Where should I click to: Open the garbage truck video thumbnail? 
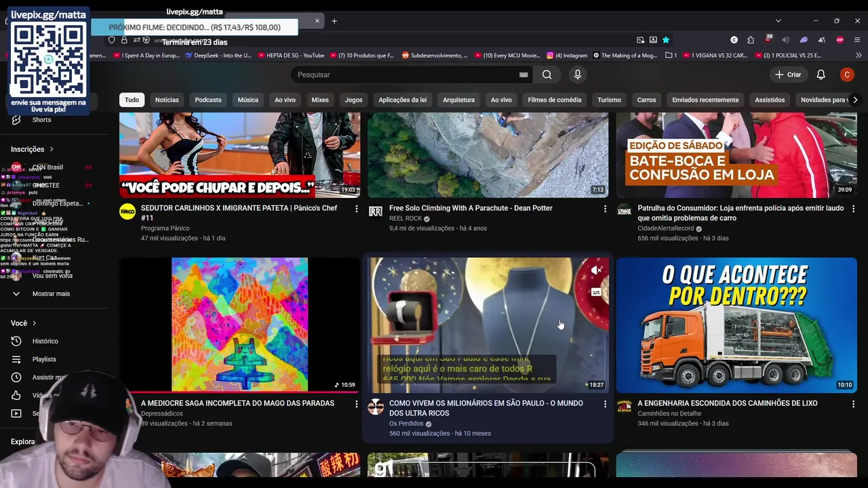click(736, 325)
